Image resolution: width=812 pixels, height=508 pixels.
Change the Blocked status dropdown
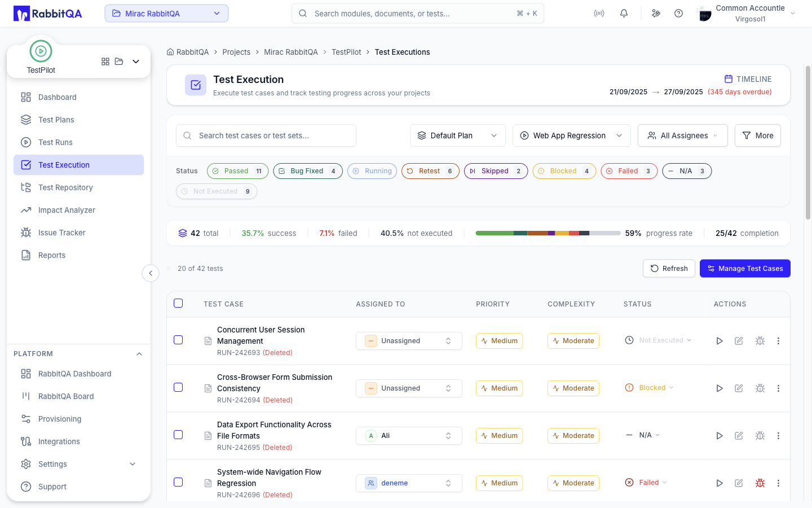[650, 388]
